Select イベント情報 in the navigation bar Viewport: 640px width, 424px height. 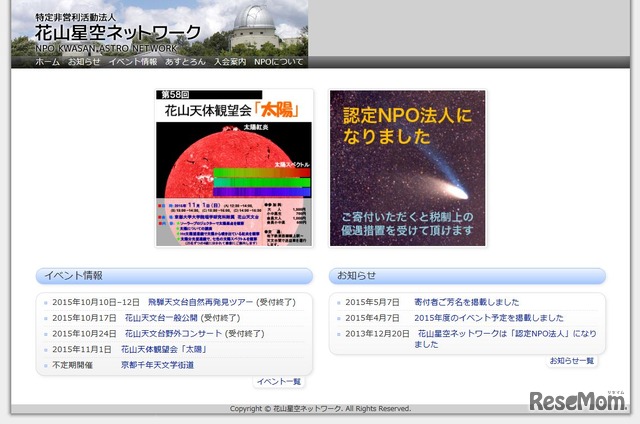133,62
